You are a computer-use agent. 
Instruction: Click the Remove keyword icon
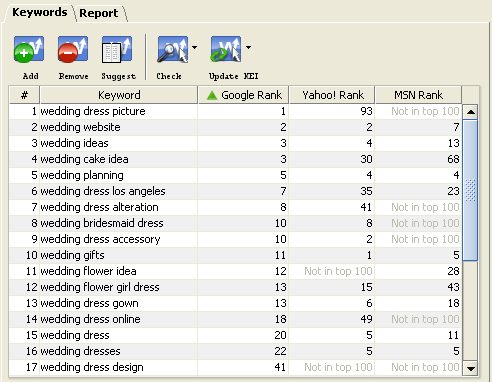(73, 49)
